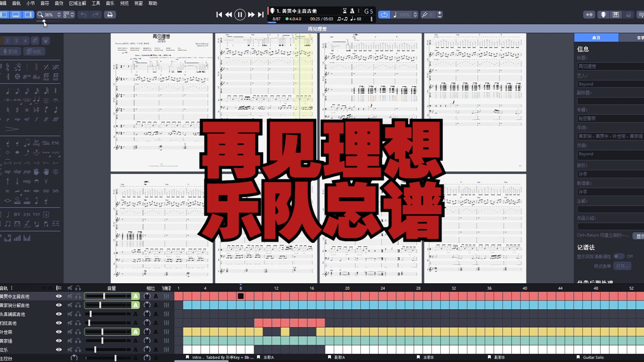Click the 打开... style sheet button

pos(622,266)
